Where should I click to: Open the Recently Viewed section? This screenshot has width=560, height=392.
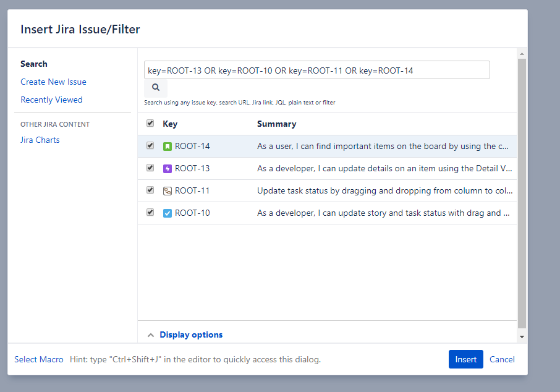tap(51, 100)
